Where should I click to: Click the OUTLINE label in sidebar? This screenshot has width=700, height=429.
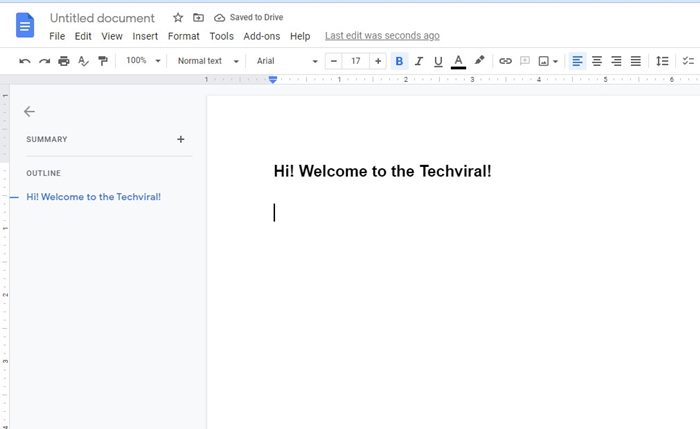click(43, 173)
